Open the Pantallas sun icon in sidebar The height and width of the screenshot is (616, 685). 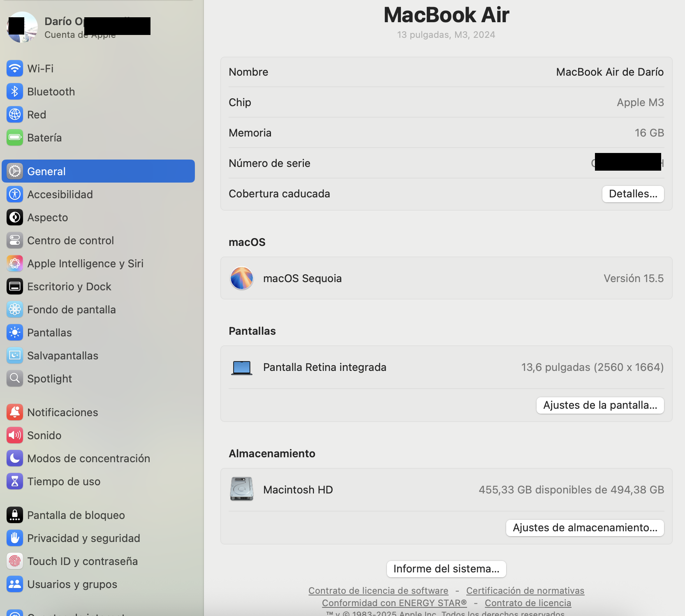[15, 332]
